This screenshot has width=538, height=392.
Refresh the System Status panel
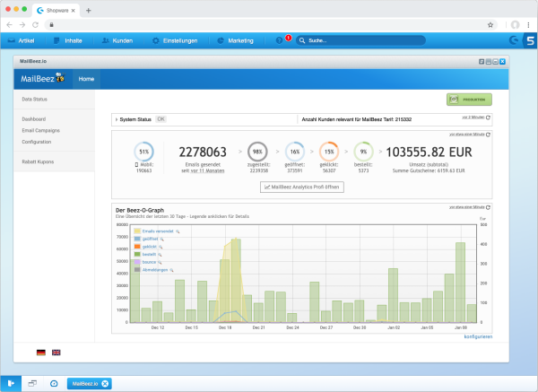click(x=488, y=118)
